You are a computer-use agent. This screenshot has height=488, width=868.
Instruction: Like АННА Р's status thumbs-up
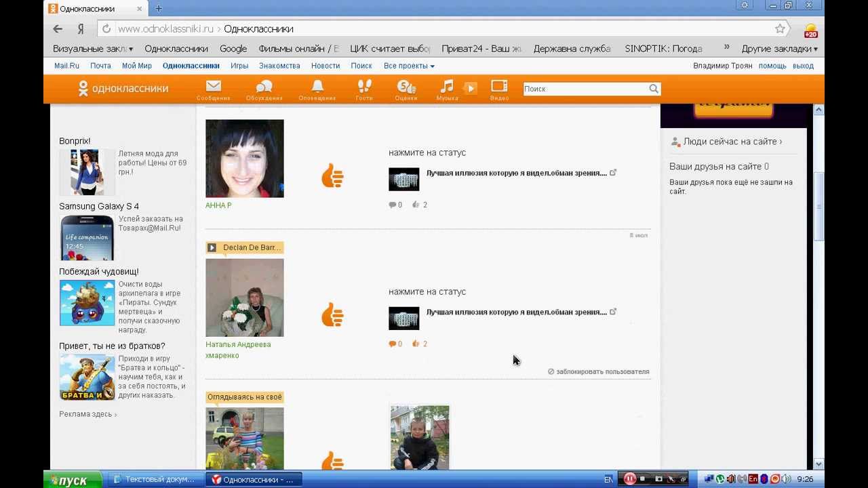point(332,176)
